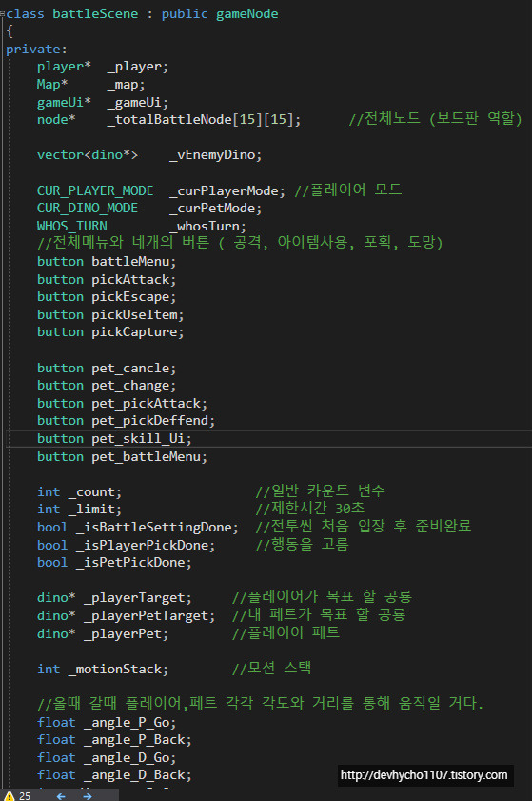Click the _curPetMode variable
This screenshot has height=801, width=532.
tap(215, 208)
